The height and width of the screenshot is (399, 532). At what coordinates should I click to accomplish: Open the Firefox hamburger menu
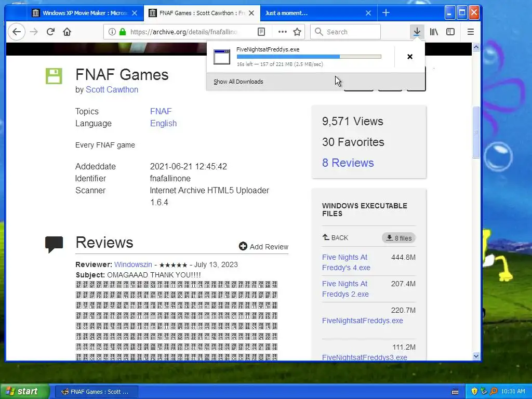tap(470, 32)
